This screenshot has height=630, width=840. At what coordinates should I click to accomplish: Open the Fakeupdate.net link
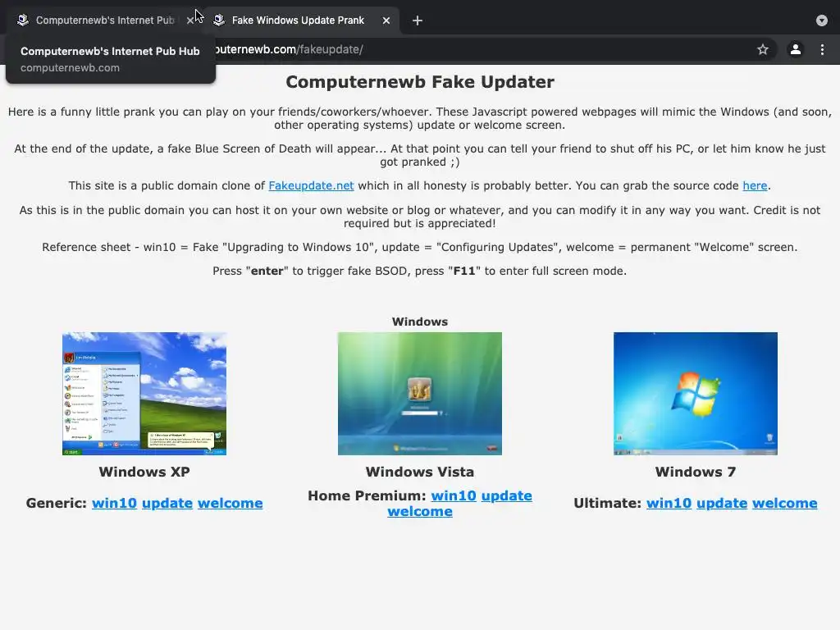point(311,185)
